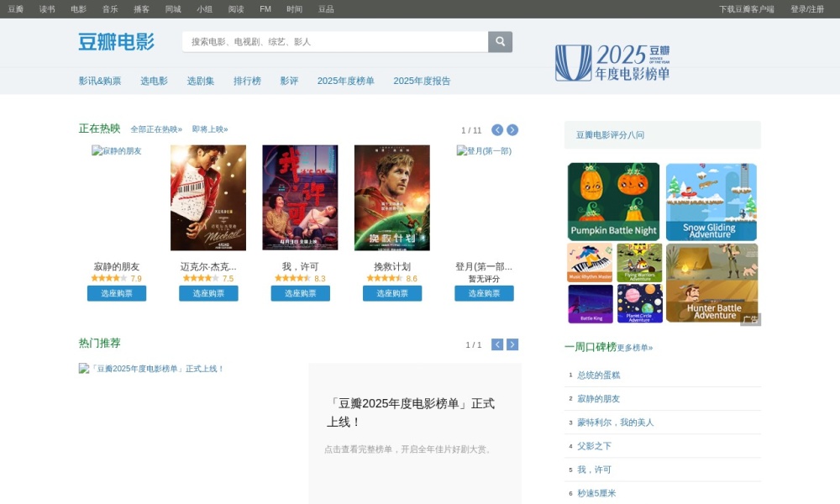Click the 更多榜单 link beside 一周口碑榜
840x504 pixels.
[635, 346]
